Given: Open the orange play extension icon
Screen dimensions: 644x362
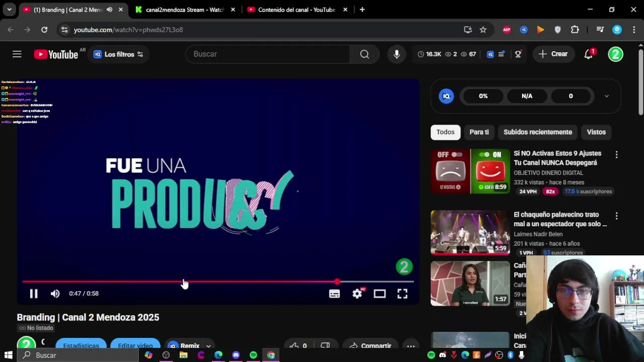Looking at the screenshot, I should click(540, 30).
